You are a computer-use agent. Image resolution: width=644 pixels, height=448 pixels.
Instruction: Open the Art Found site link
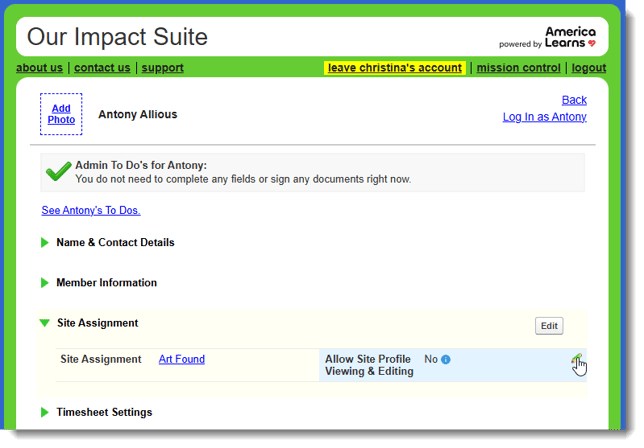[x=181, y=359]
